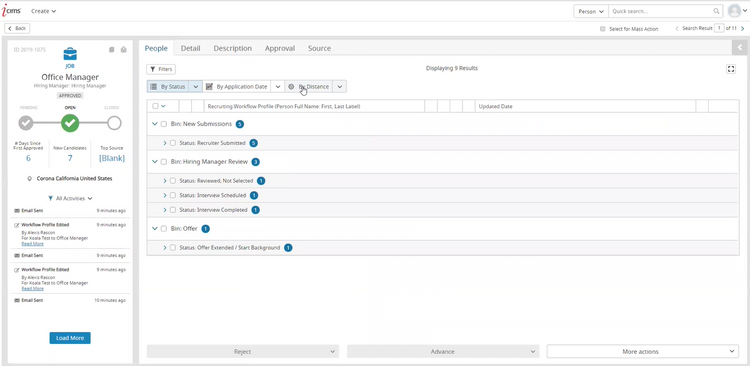Click the Reviewed; Not Selected count badge
This screenshot has width=750, height=366.
click(261, 181)
